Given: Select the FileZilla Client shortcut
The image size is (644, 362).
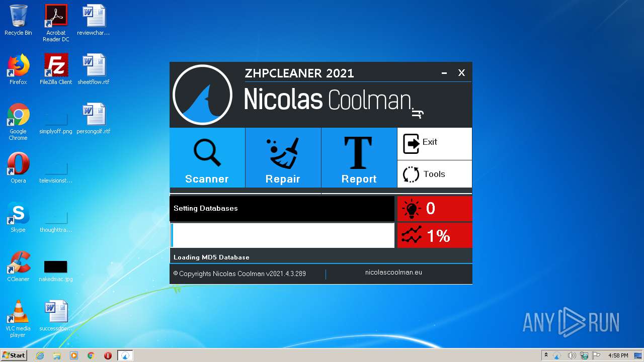Looking at the screenshot, I should click(x=56, y=69).
